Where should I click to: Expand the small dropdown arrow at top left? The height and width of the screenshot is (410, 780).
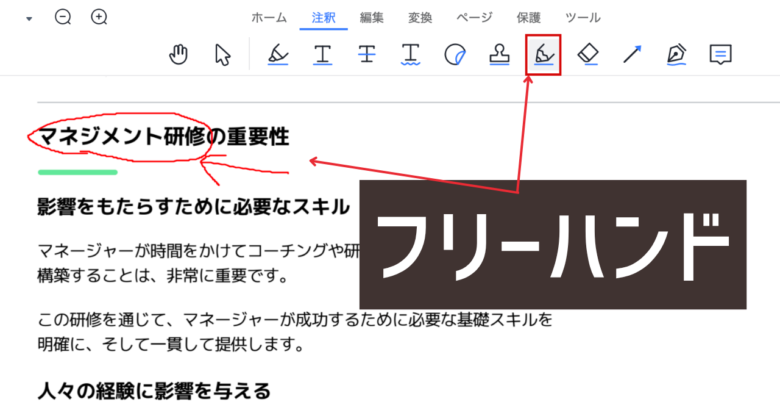(29, 18)
